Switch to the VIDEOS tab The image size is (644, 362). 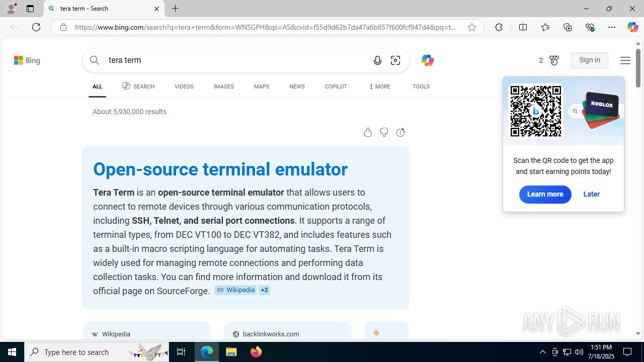(x=184, y=86)
